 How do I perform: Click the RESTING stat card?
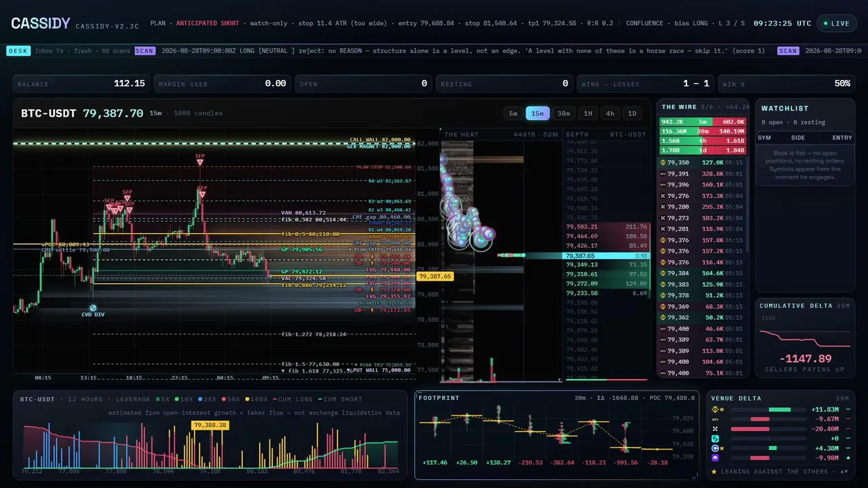[505, 83]
